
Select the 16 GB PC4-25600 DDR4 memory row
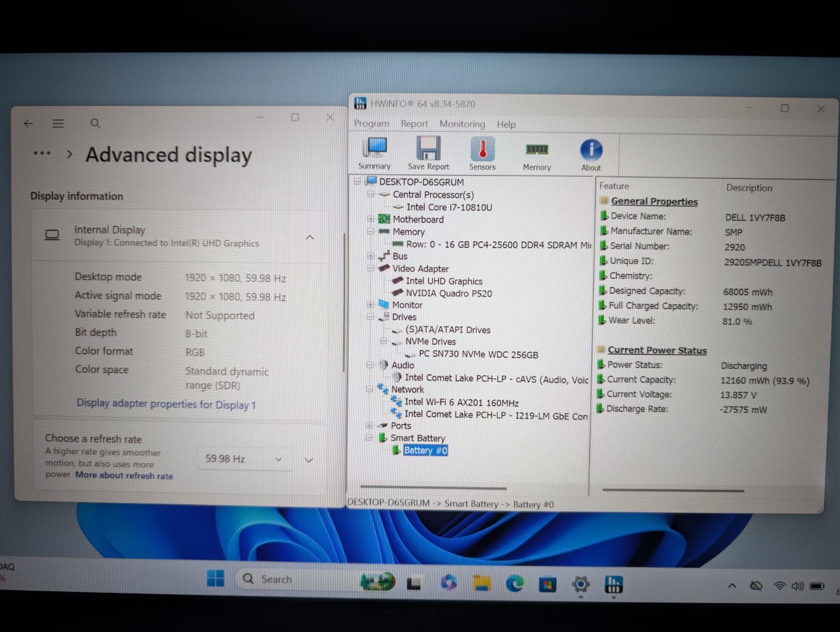point(499,245)
